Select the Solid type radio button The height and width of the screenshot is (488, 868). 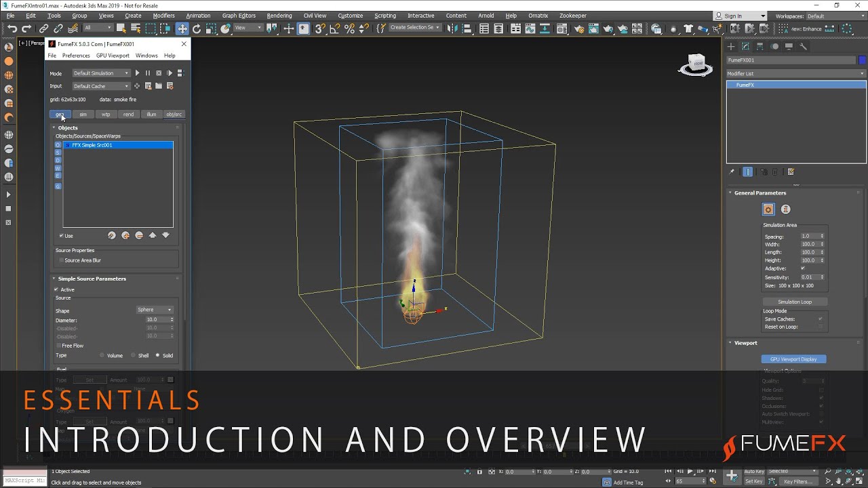pyautogui.click(x=157, y=355)
